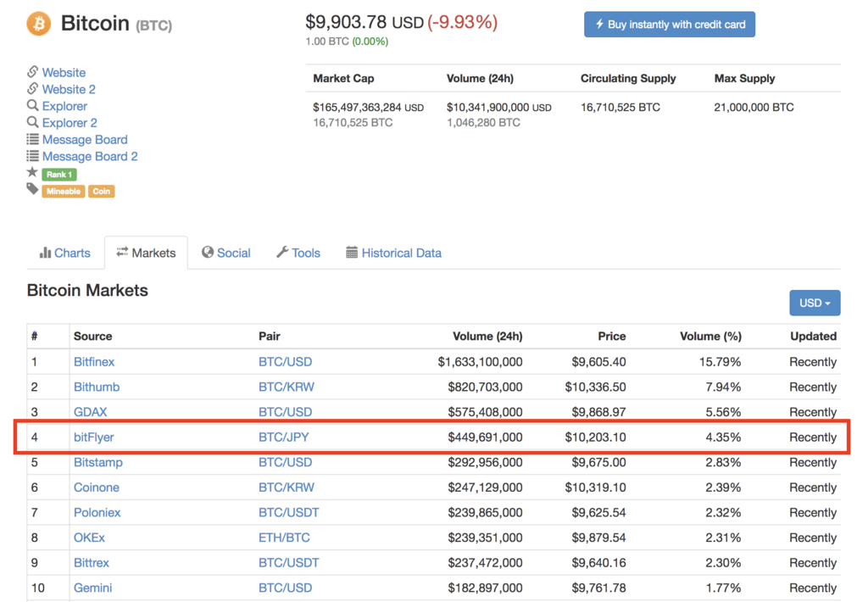Click the calendar icon on Historical Data tab
The width and height of the screenshot is (868, 602).
pos(352,252)
